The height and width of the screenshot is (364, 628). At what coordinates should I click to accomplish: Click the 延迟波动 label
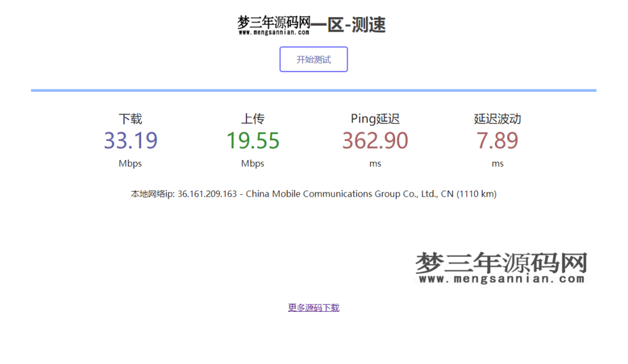[x=497, y=119]
